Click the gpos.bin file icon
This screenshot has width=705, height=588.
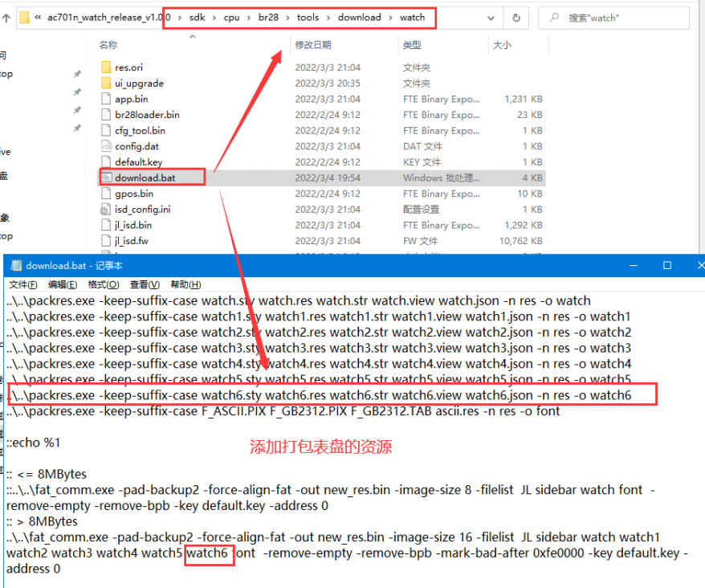pyautogui.click(x=106, y=193)
